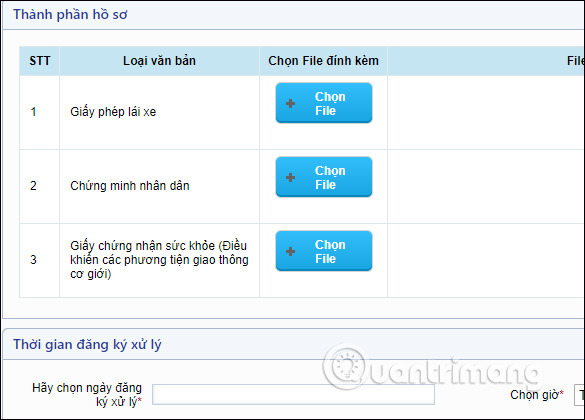Image resolution: width=585 pixels, height=420 pixels.
Task: Click plus icon for Giấy phép lái xe
Action: pos(291,103)
